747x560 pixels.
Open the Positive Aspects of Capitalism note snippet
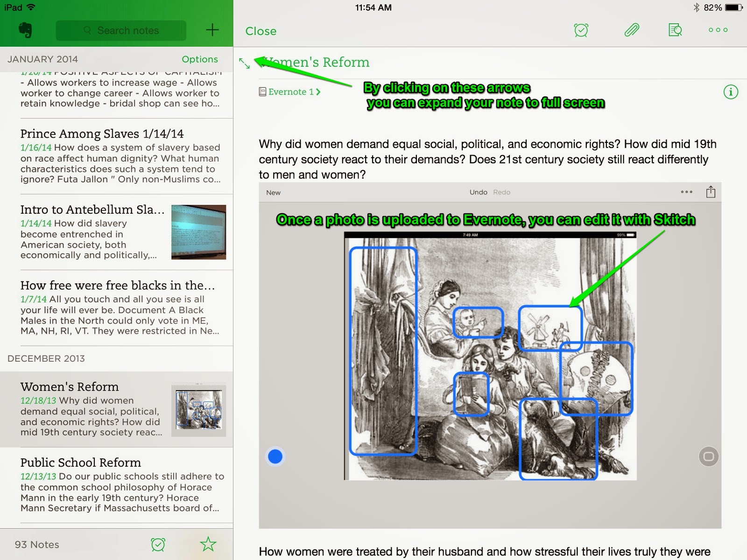(x=117, y=95)
